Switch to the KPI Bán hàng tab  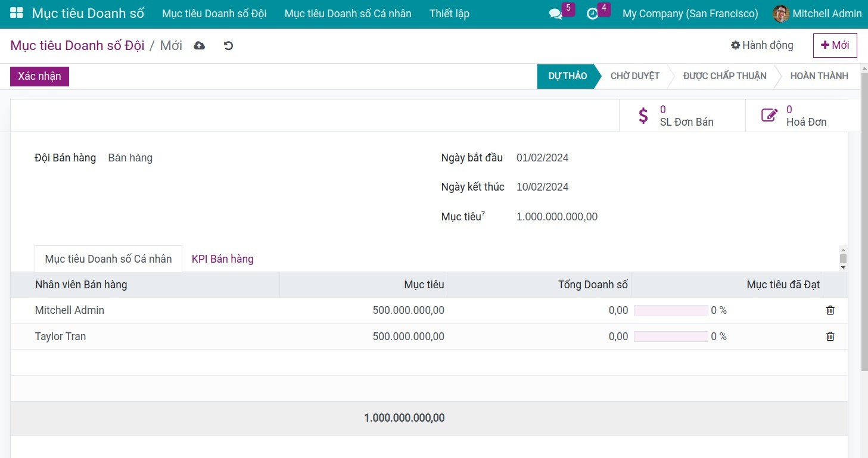pos(222,259)
